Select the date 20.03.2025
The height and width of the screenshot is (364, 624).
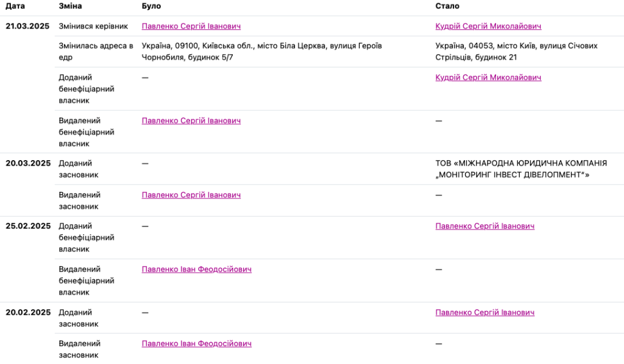(28, 163)
